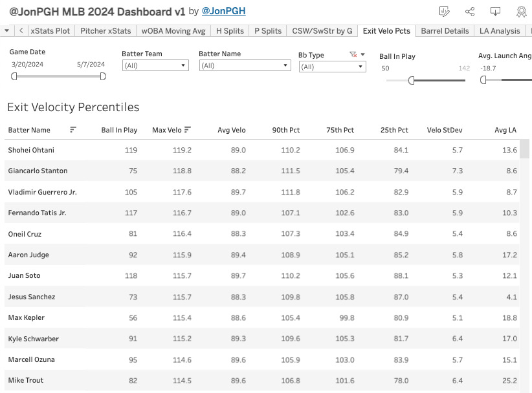Click the Exit Velocity Percentiles title
The image size is (532, 393).
coord(73,107)
